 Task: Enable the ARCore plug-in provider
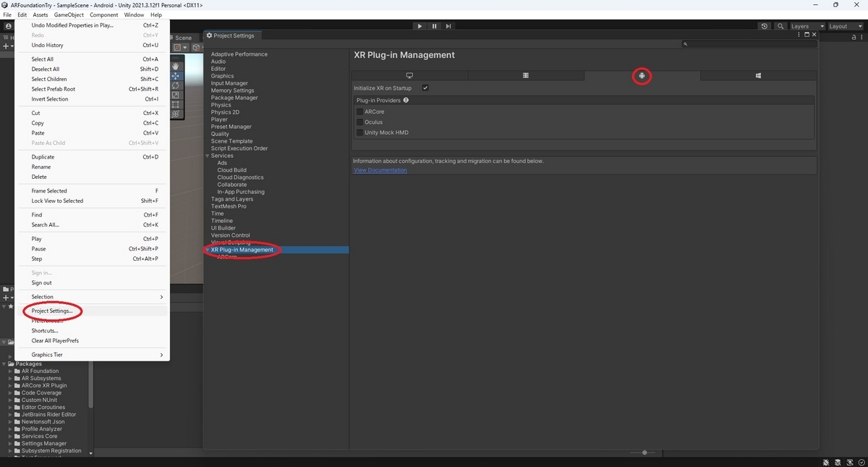point(359,112)
